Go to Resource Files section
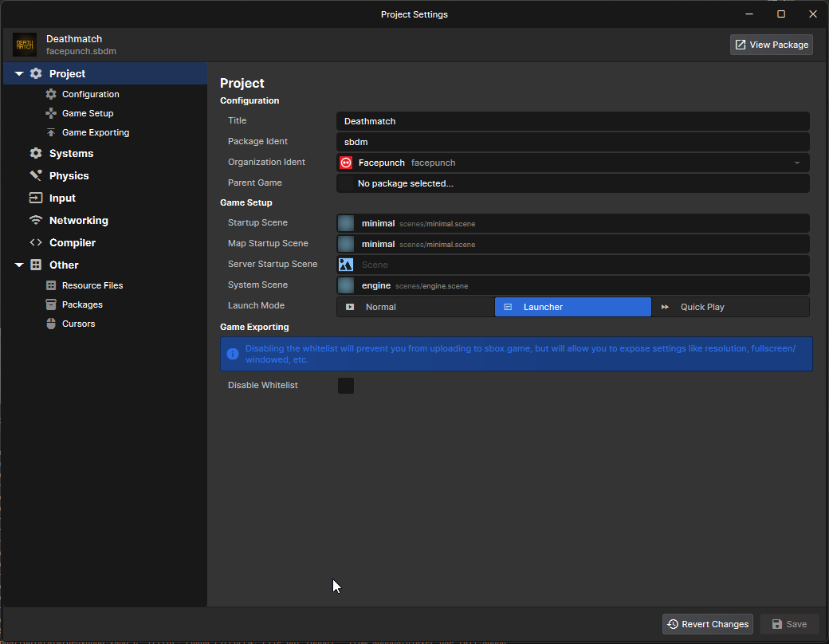Screen dimensions: 829x644 (x=92, y=285)
